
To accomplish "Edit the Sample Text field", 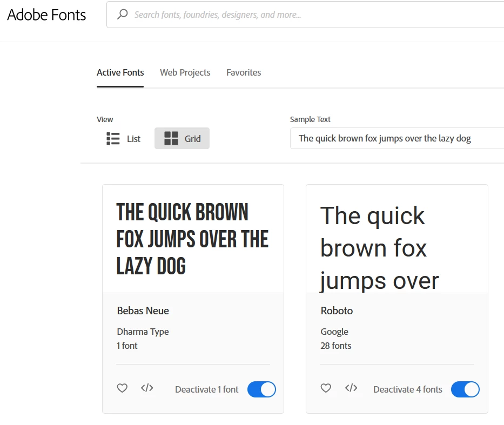I will point(397,138).
